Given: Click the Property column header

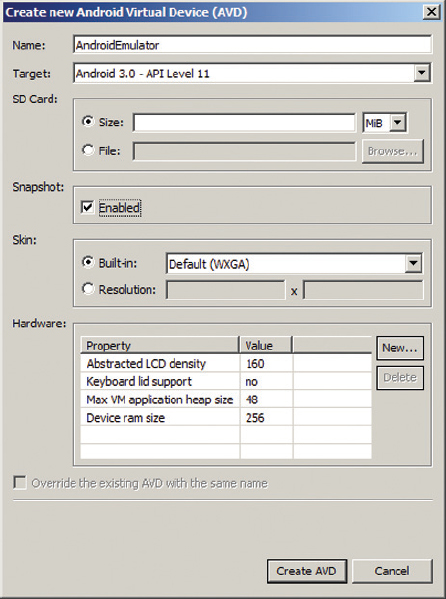Looking at the screenshot, I should click(x=160, y=345).
